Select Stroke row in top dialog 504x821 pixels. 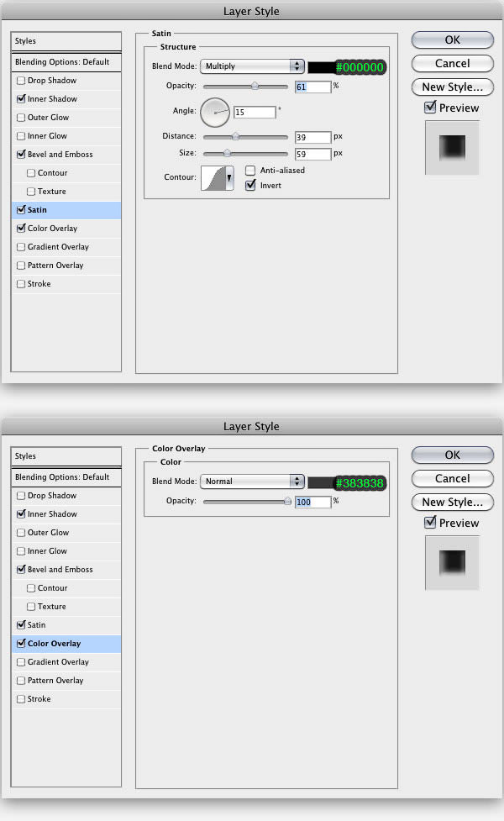[x=66, y=284]
